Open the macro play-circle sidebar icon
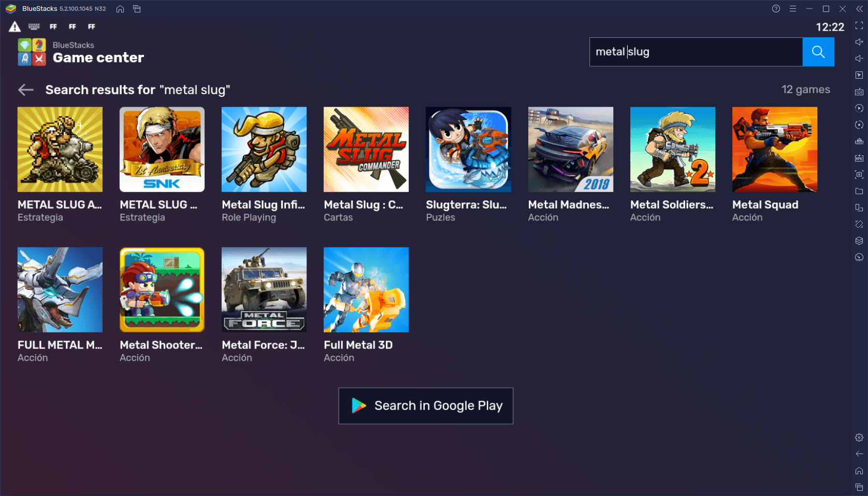Screen dimensions: 868x496 (859, 108)
